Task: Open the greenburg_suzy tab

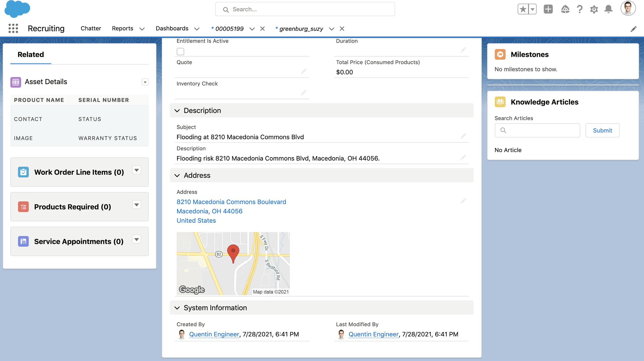Action: 301,29
